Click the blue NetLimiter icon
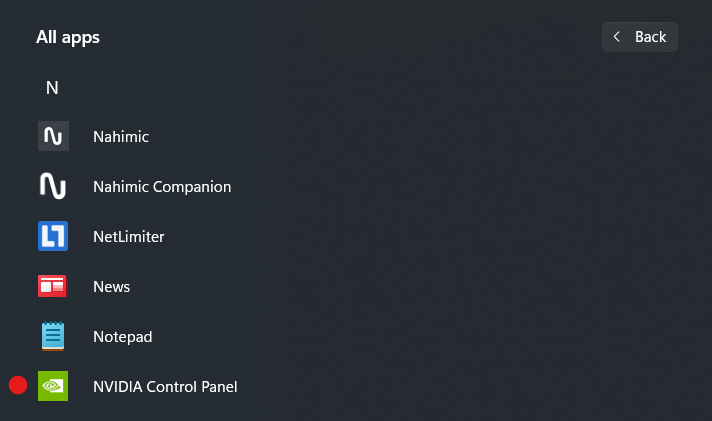This screenshot has width=712, height=421. coord(53,236)
